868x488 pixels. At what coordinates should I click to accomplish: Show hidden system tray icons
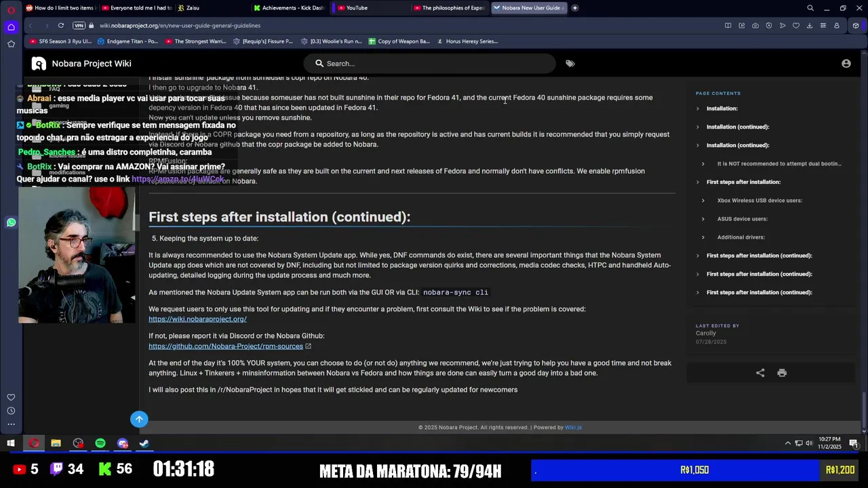[787, 443]
